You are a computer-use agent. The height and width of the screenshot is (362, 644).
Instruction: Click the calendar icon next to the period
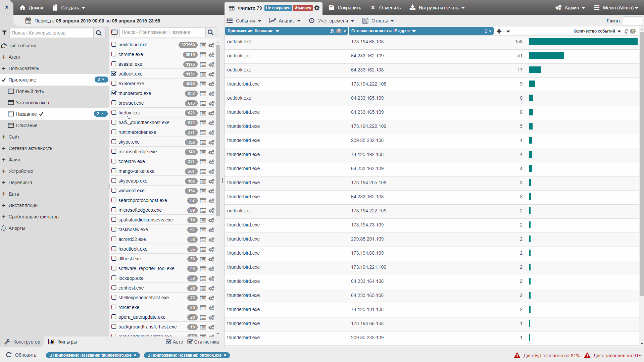tap(28, 20)
